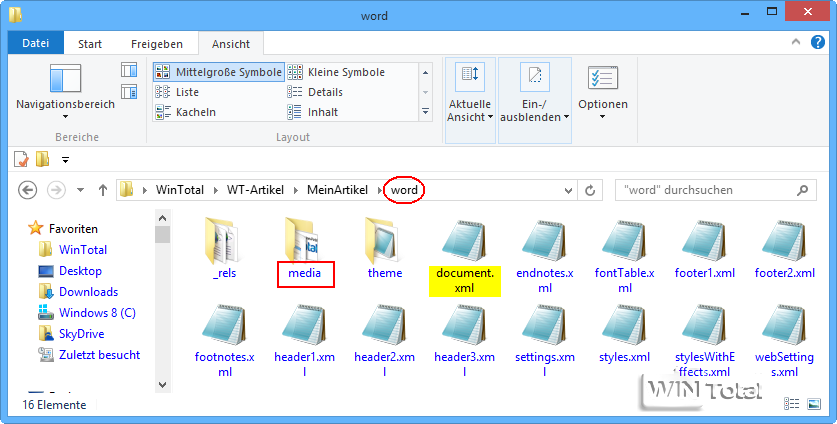
Task: Click MeinArtikel in the address path
Action: pos(337,190)
